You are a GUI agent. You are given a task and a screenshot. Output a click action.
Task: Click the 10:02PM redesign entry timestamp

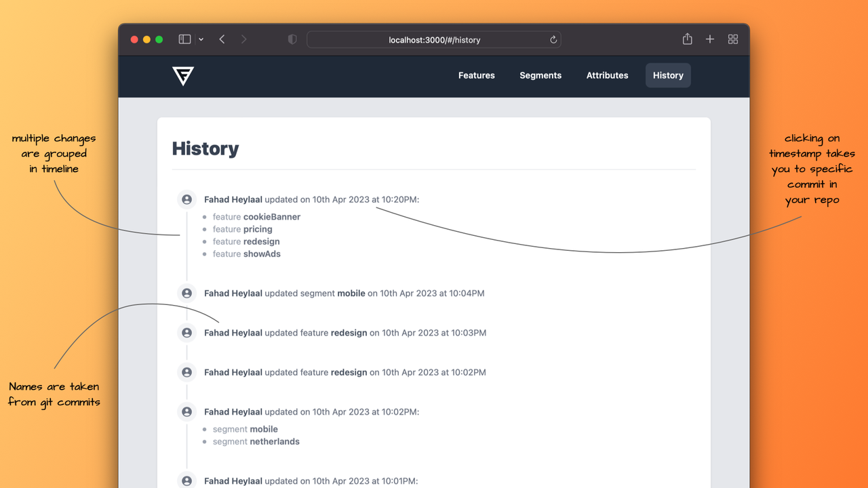click(x=434, y=372)
